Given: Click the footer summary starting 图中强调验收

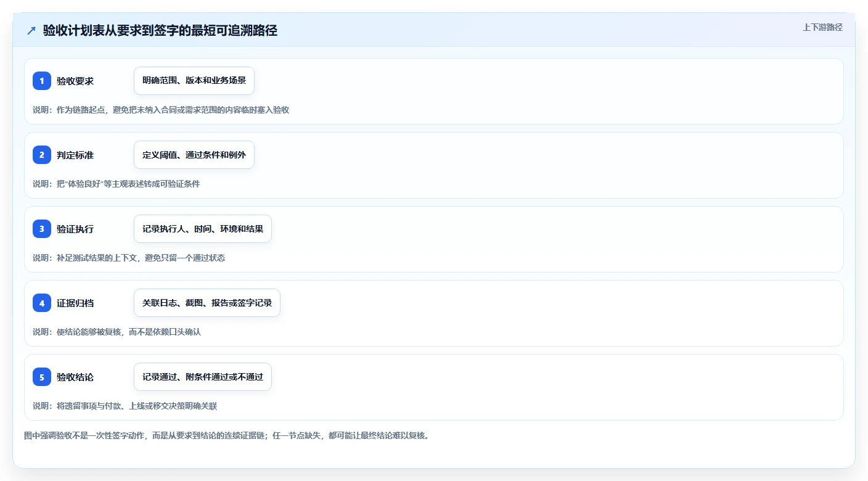Looking at the screenshot, I should [226, 435].
